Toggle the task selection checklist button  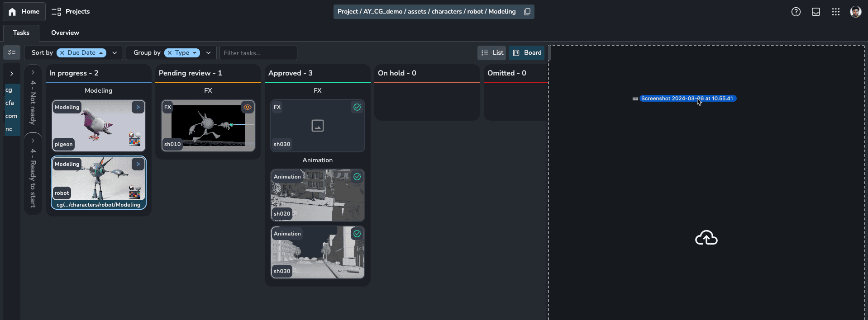[x=12, y=53]
